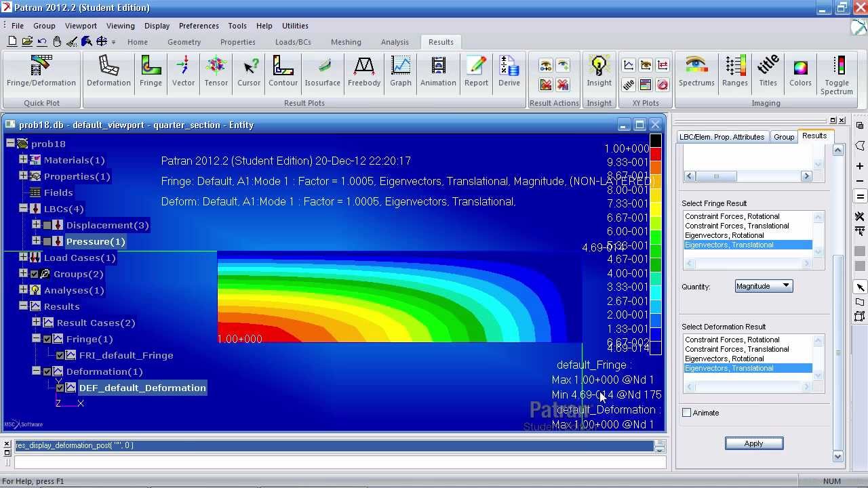
Task: Select 'Eigenvectors, Rotational' fringe result
Action: [747, 235]
